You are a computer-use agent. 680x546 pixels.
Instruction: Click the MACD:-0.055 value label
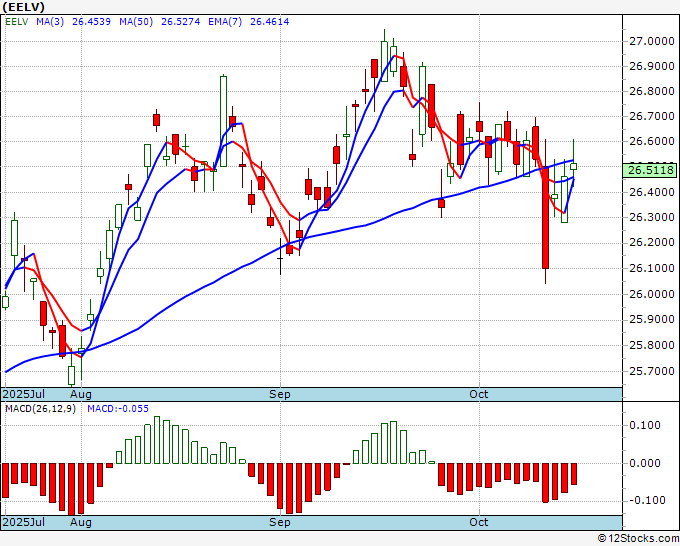tap(118, 409)
